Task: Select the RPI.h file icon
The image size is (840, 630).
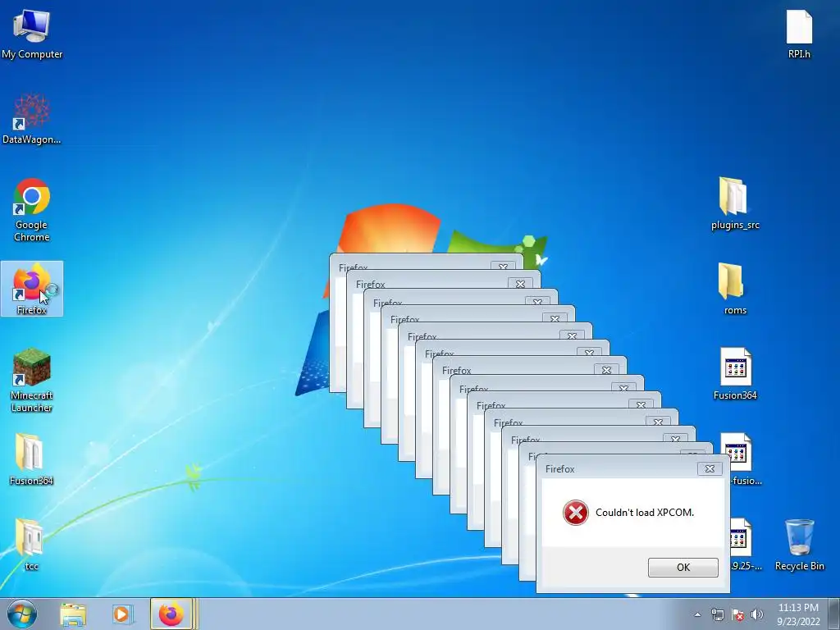Action: coord(799,34)
